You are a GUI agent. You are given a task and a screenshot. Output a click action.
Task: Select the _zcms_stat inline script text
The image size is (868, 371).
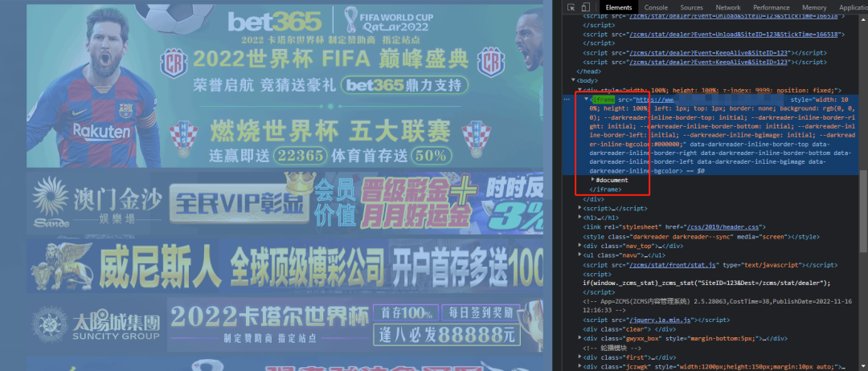coord(707,283)
